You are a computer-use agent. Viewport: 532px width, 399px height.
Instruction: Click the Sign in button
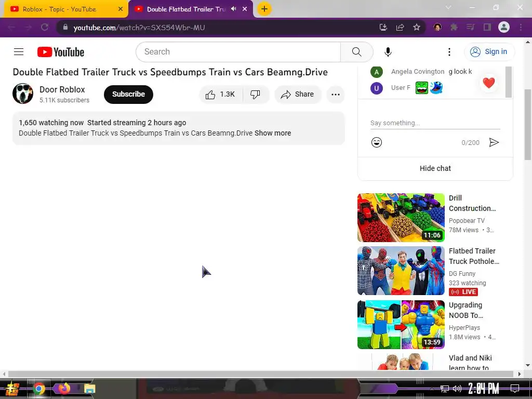(489, 52)
